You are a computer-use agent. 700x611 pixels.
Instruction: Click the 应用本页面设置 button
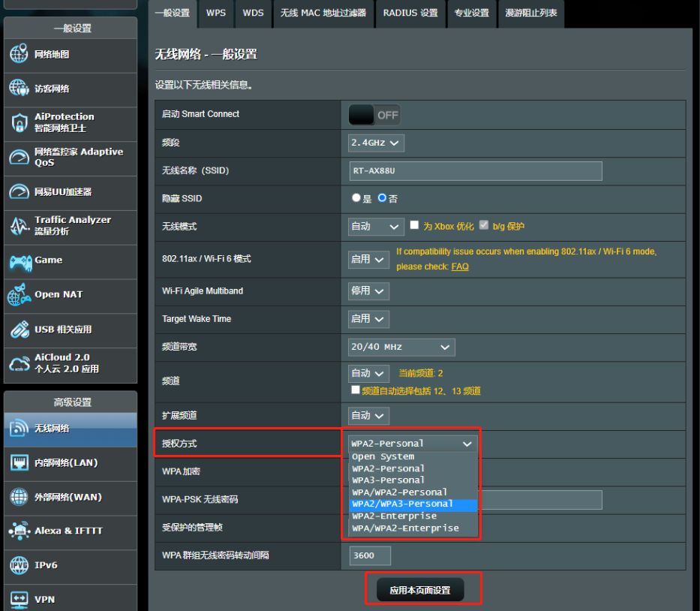(x=420, y=590)
